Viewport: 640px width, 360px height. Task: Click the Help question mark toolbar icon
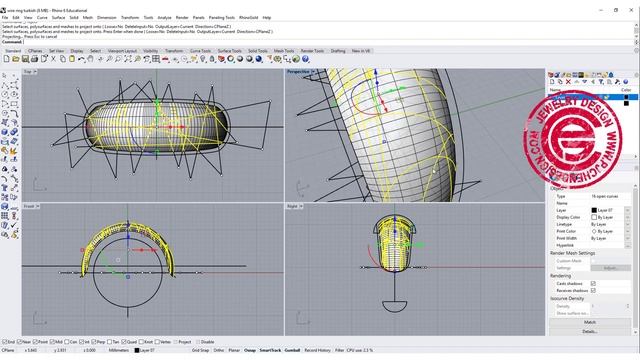[305, 59]
